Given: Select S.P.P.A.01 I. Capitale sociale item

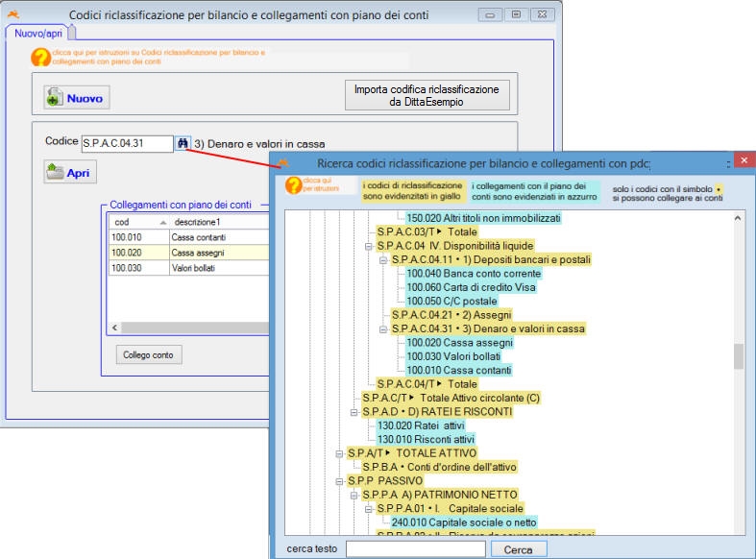Looking at the screenshot, I should pyautogui.click(x=450, y=508).
